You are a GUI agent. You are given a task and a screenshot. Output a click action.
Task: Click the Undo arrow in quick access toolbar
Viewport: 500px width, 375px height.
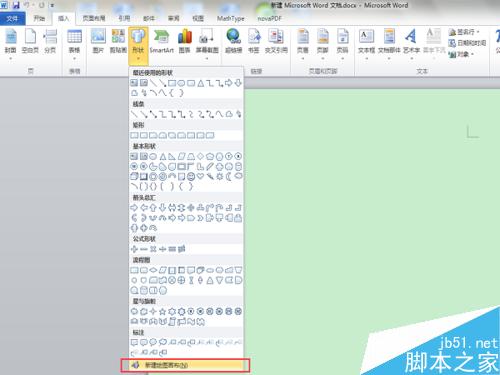click(x=27, y=5)
